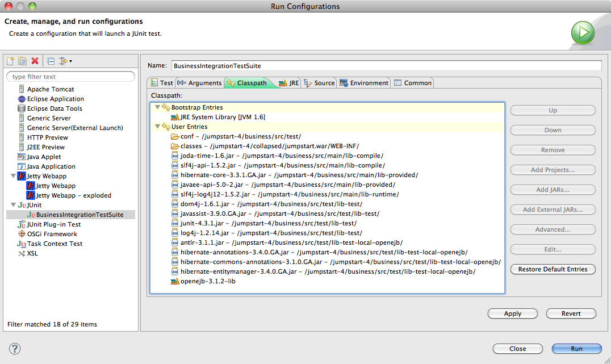Click Restore Default Entries button
The image size is (611, 364).
click(553, 269)
